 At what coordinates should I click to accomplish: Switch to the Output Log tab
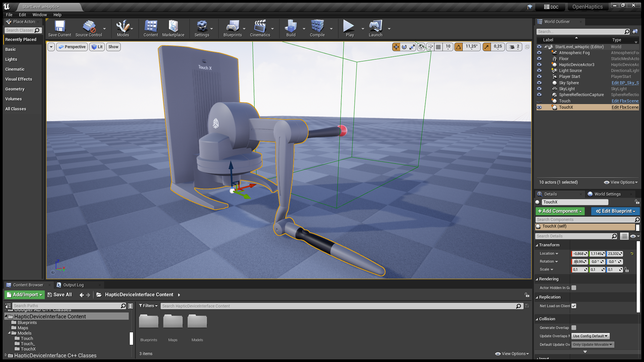73,285
